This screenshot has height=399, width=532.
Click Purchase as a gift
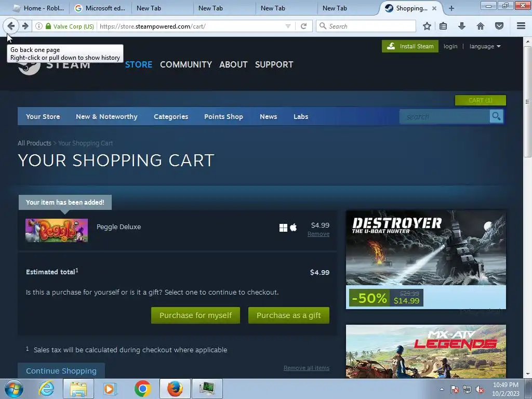coord(289,315)
